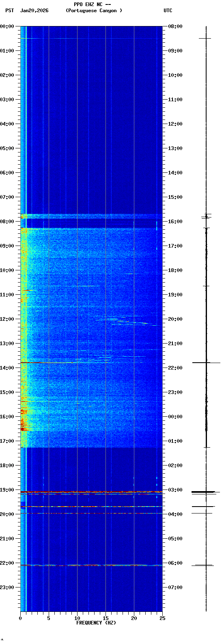Click frequency axis tick label '15'
This screenshot has width=224, height=644.
pyautogui.click(x=106, y=618)
